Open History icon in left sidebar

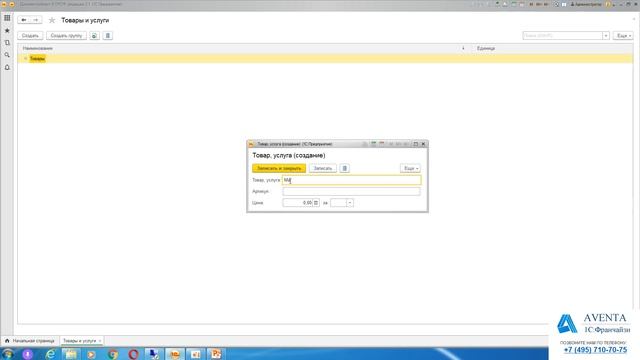(7, 42)
